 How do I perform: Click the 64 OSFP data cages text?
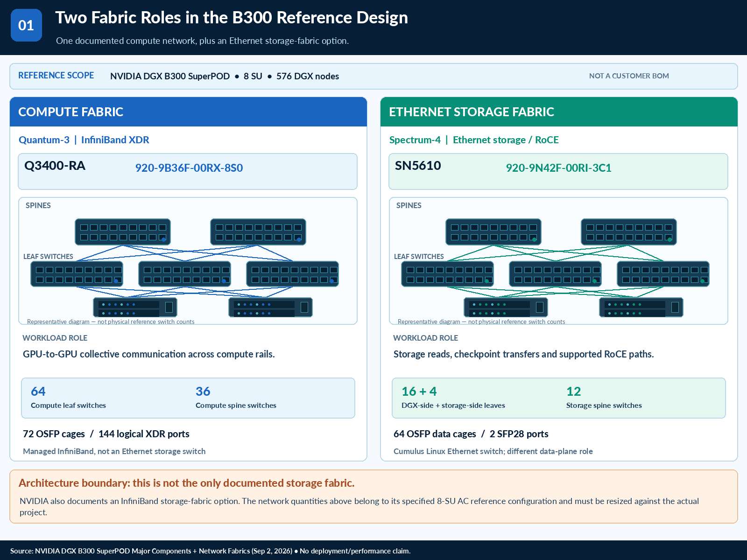click(x=435, y=434)
